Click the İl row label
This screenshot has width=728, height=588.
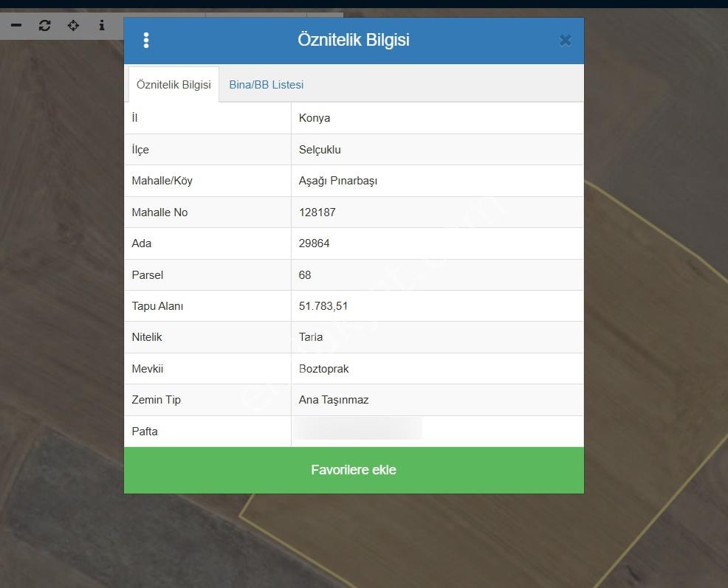[134, 117]
